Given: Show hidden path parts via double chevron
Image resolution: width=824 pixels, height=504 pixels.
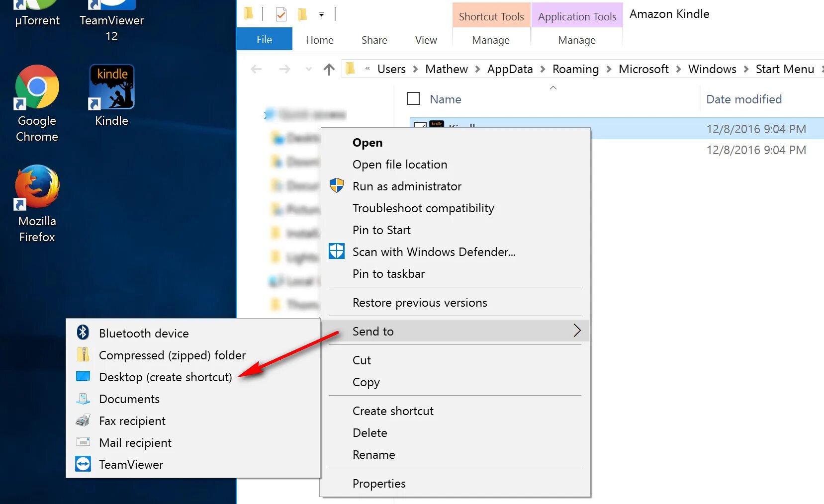Looking at the screenshot, I should [x=367, y=69].
